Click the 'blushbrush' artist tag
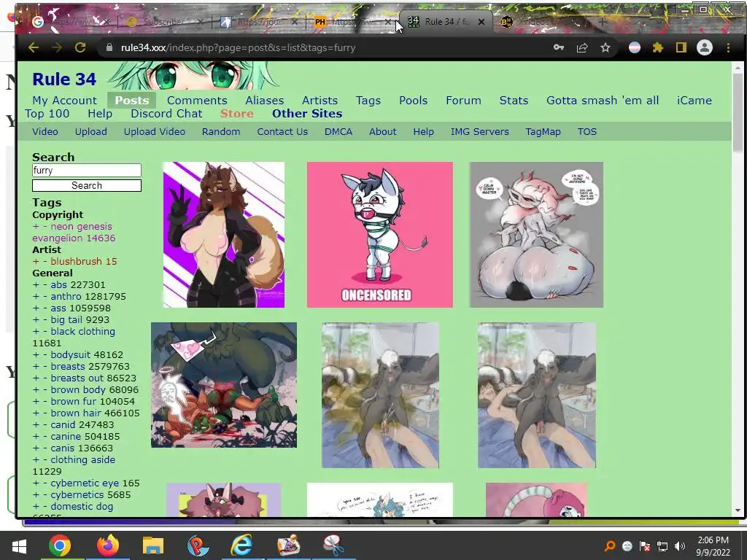747x560 pixels. click(76, 262)
